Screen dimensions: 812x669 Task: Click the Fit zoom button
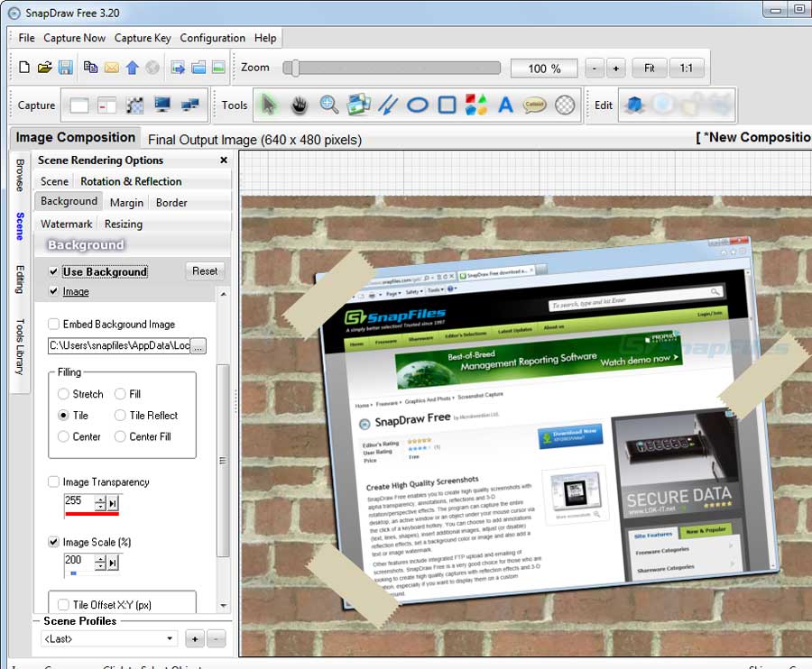click(x=649, y=69)
